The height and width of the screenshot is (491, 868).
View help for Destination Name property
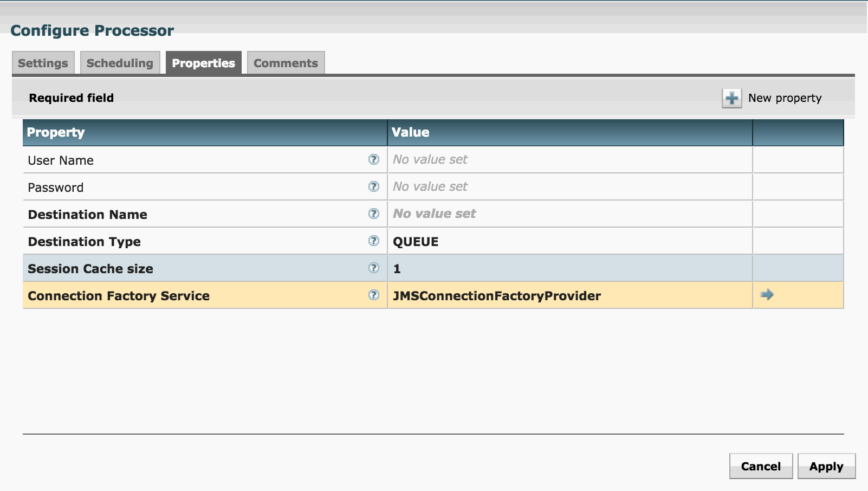pos(373,214)
